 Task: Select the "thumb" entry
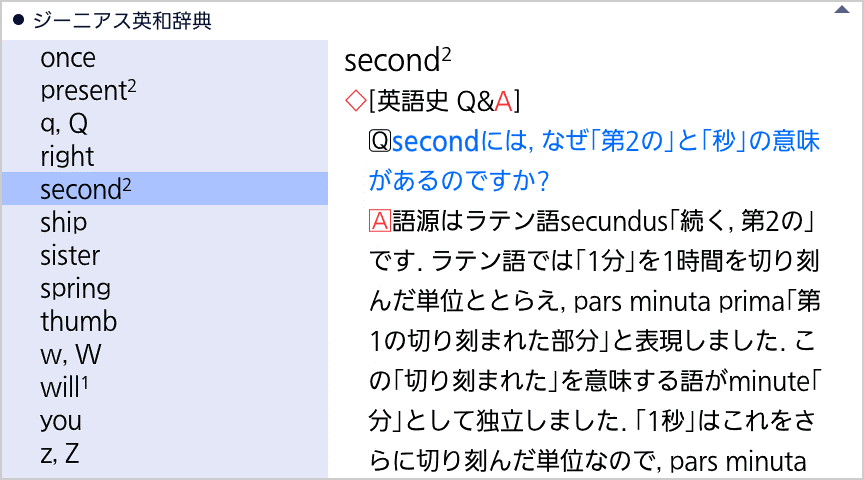(78, 322)
